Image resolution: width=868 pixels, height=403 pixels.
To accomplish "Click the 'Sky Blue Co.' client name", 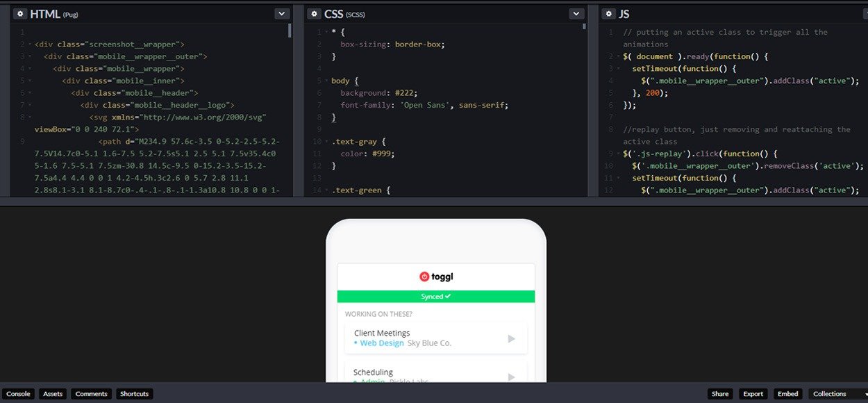I will [430, 343].
